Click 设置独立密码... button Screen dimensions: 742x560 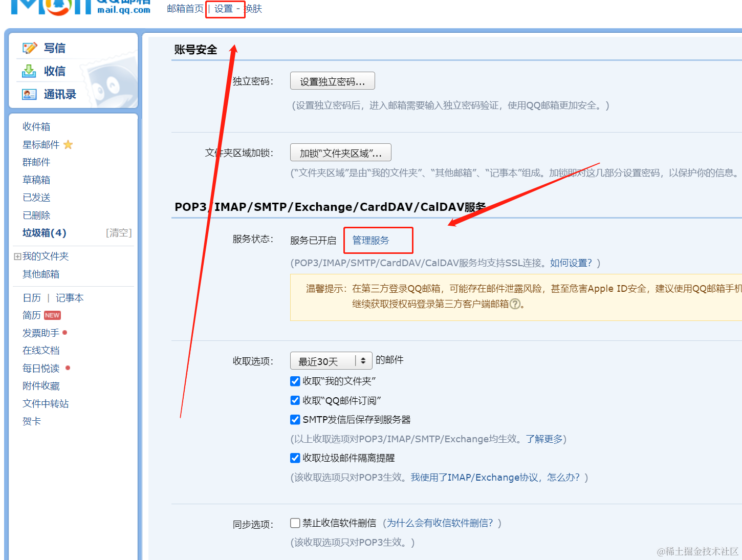tap(333, 81)
